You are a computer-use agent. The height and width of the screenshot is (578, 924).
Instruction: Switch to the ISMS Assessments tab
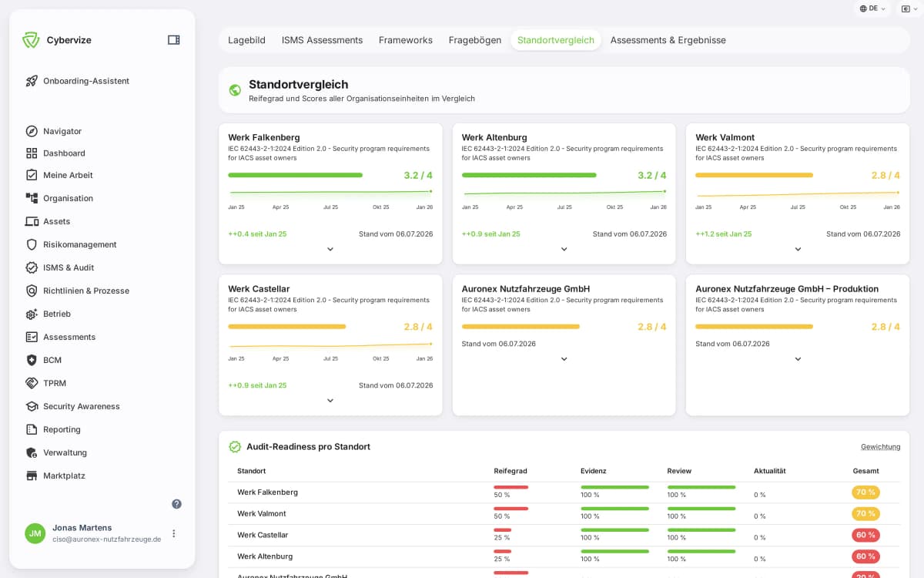322,40
